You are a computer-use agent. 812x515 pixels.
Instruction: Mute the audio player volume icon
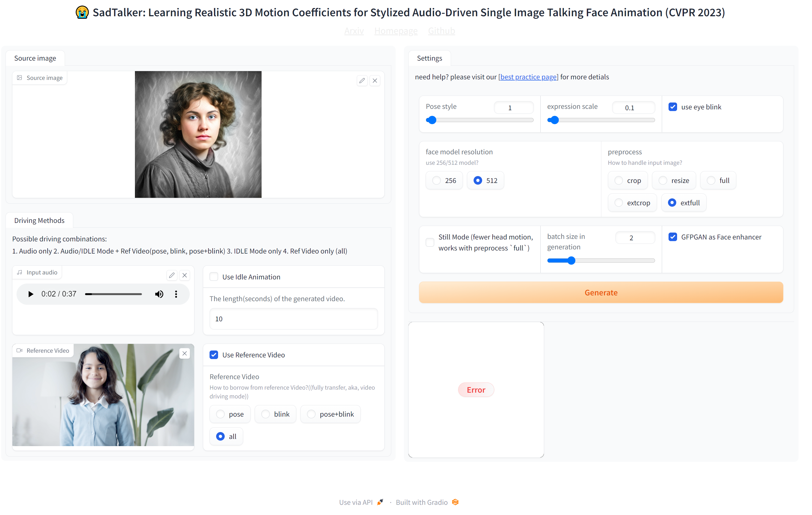(159, 294)
